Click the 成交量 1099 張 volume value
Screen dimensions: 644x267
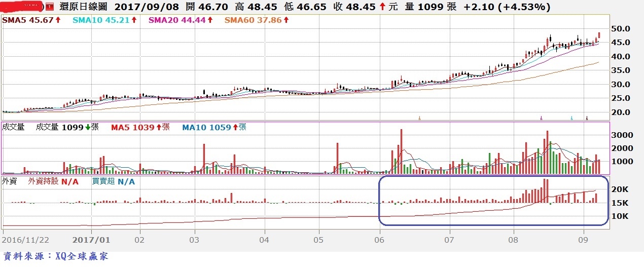coord(67,127)
